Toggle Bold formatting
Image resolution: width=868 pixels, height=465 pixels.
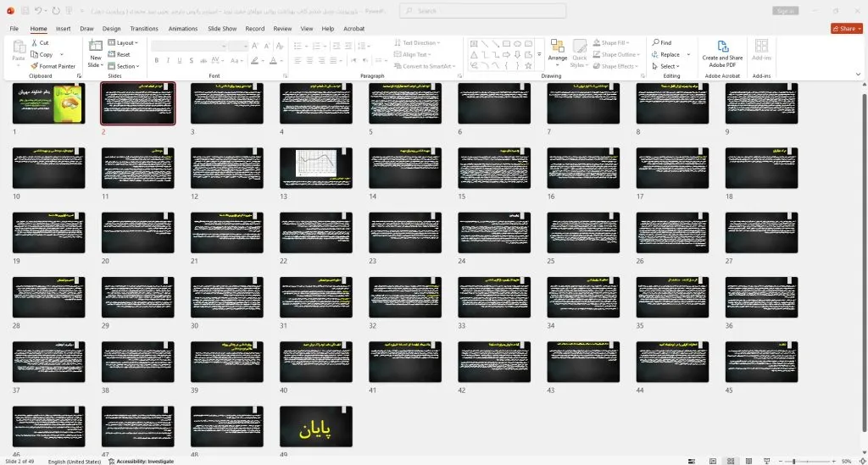157,61
